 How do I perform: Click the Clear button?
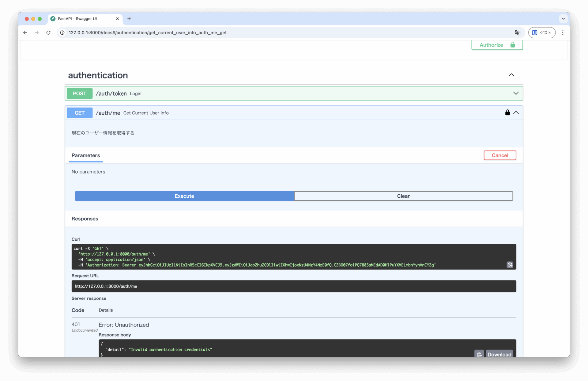tap(403, 196)
